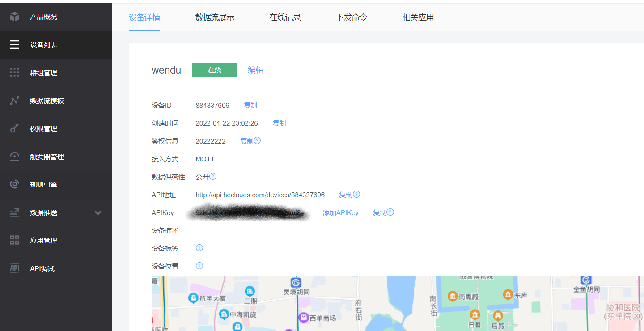Open the 数据保密性 help tooltip
The image size is (644, 331).
[213, 176]
